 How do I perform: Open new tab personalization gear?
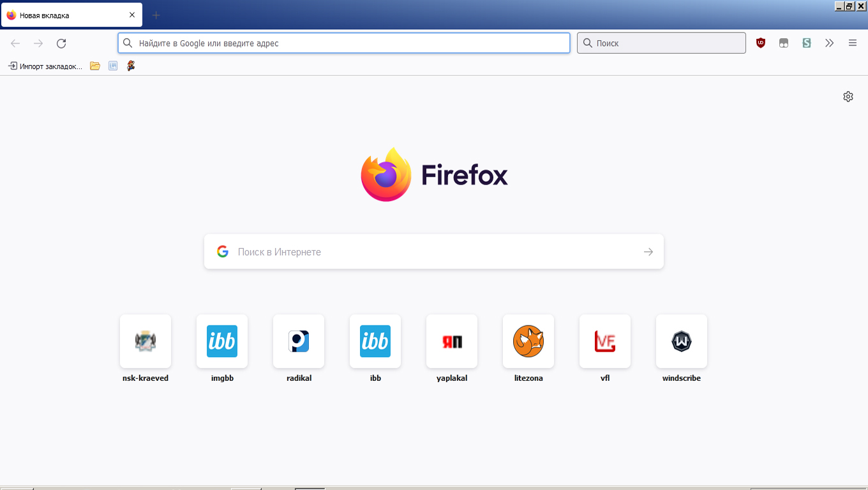pyautogui.click(x=848, y=96)
